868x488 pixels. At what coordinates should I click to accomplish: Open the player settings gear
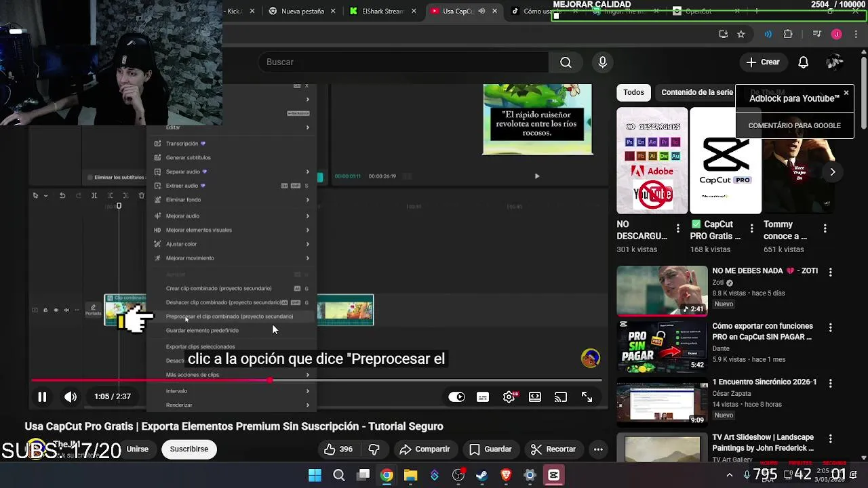[509, 397]
